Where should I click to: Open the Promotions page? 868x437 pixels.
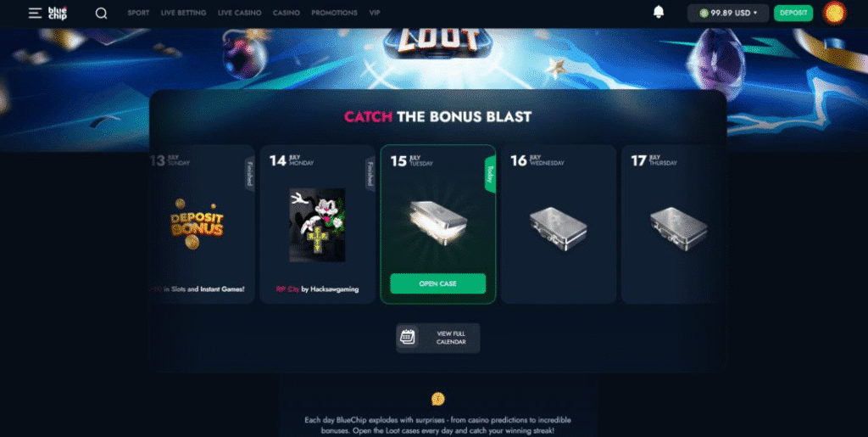click(x=334, y=13)
